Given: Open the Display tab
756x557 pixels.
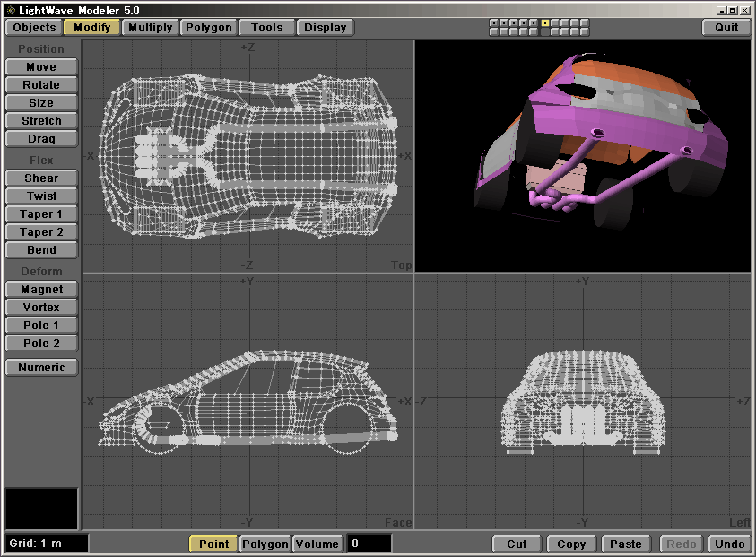Looking at the screenshot, I should [x=326, y=27].
